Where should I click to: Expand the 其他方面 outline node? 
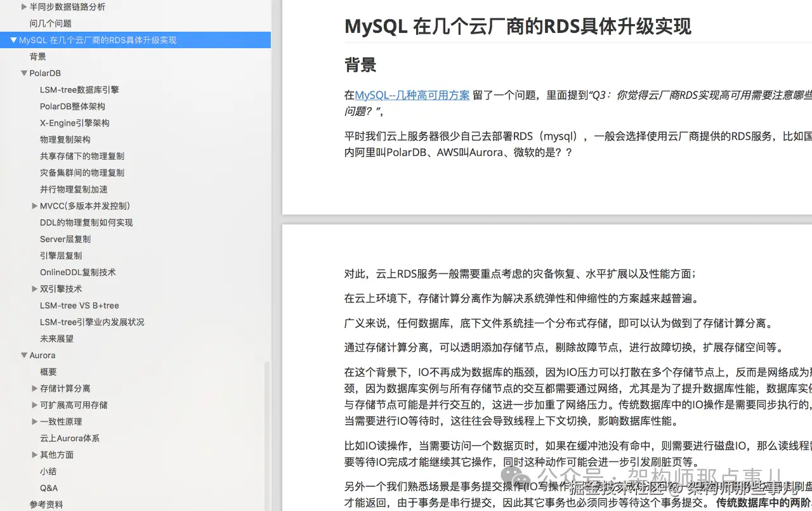pyautogui.click(x=34, y=455)
